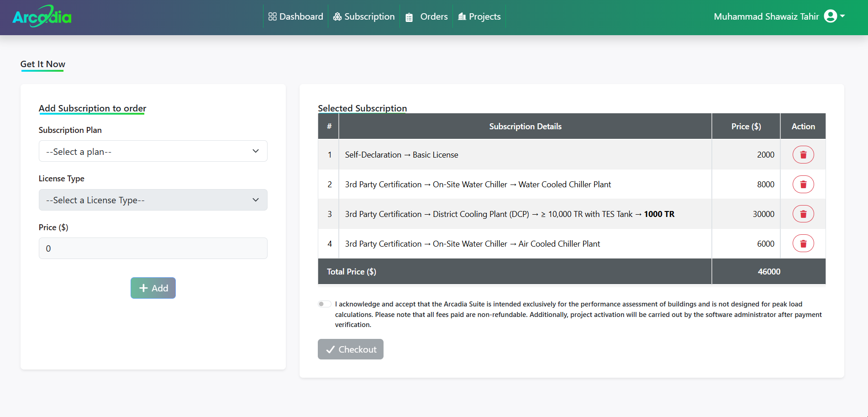The height and width of the screenshot is (417, 868).
Task: Click the Subscription Details column header
Action: [x=525, y=127]
